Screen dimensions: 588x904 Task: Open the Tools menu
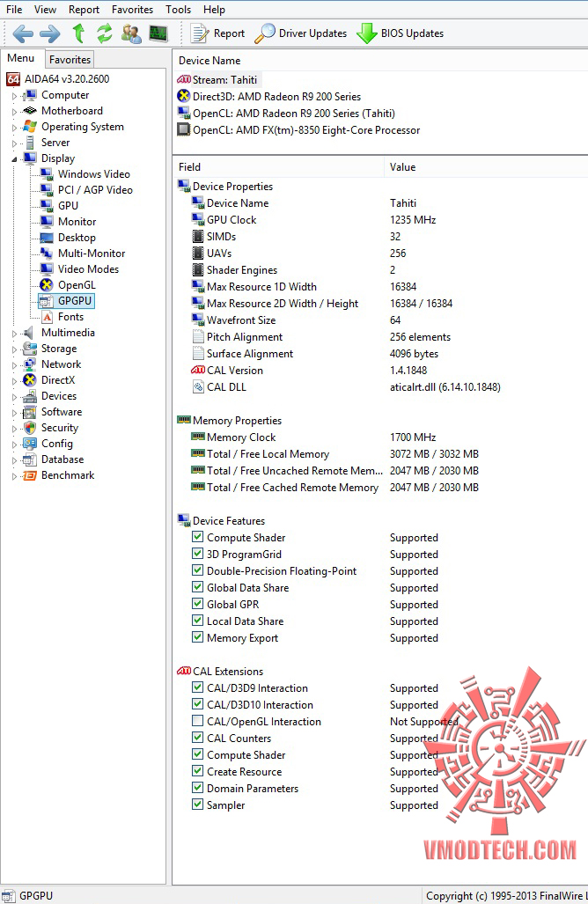pos(178,9)
